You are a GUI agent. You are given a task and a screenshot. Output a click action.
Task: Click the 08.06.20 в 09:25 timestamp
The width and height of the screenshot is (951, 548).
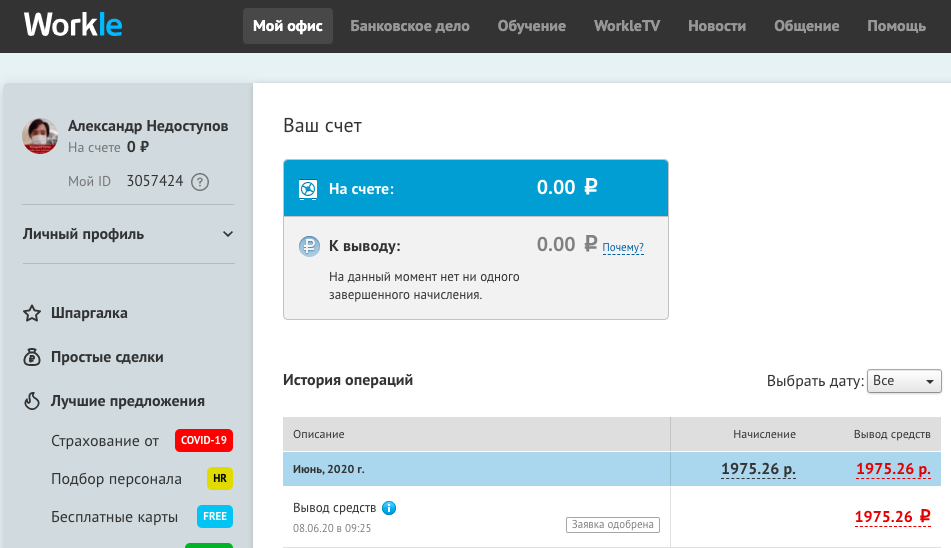(x=332, y=528)
